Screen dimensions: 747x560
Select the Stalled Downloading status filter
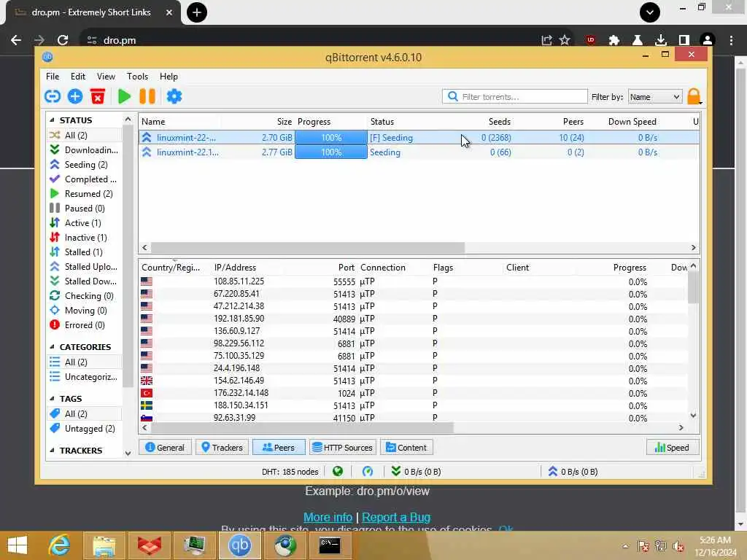(84, 281)
